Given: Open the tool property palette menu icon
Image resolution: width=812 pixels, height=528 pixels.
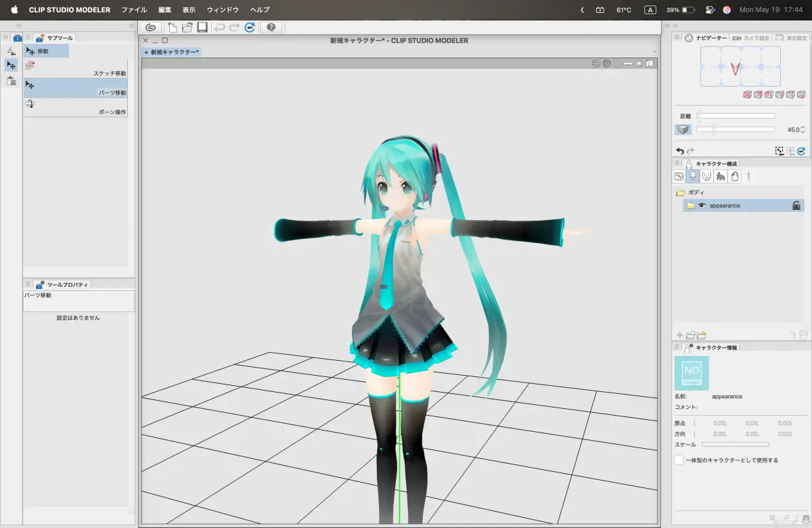Looking at the screenshot, I should (28, 284).
